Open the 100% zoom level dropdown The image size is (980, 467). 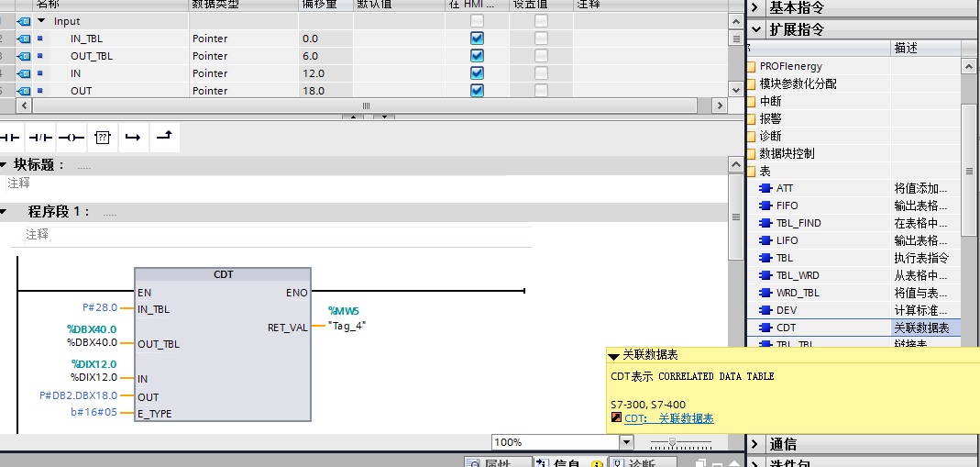[626, 442]
